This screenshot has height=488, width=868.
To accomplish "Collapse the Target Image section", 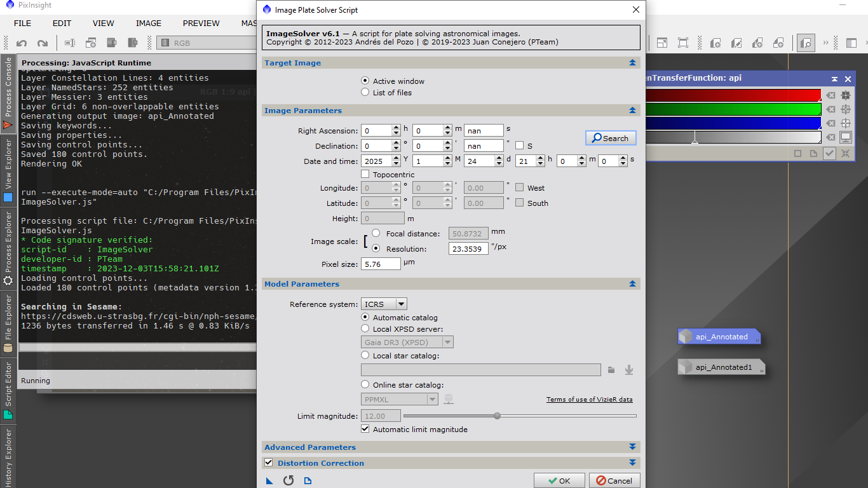I will click(632, 63).
